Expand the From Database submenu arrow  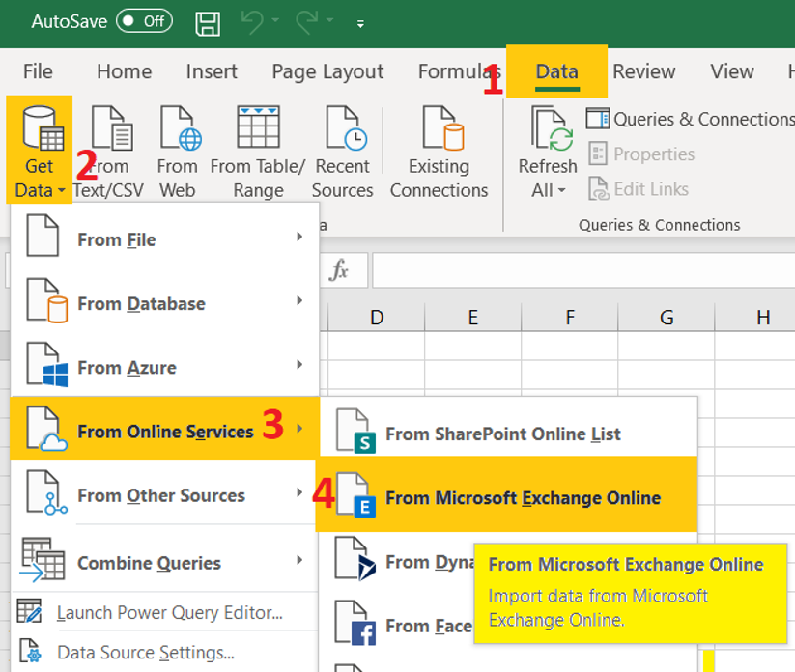[x=299, y=300]
